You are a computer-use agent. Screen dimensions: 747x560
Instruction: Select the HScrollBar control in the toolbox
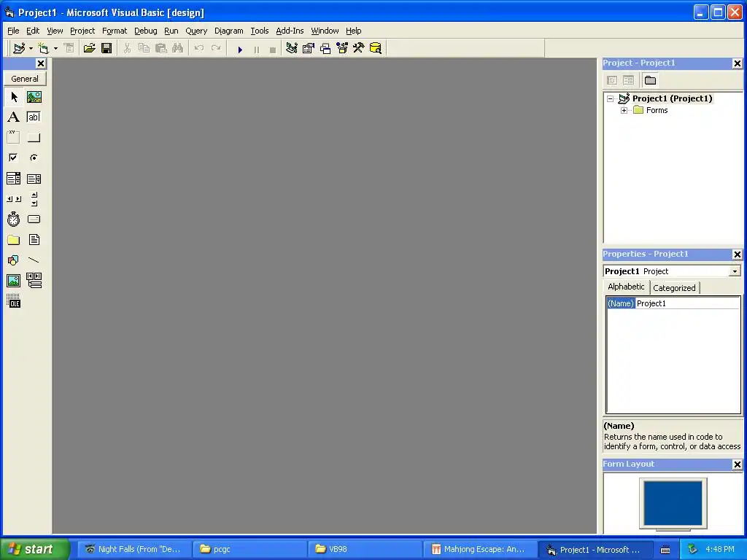tap(14, 199)
